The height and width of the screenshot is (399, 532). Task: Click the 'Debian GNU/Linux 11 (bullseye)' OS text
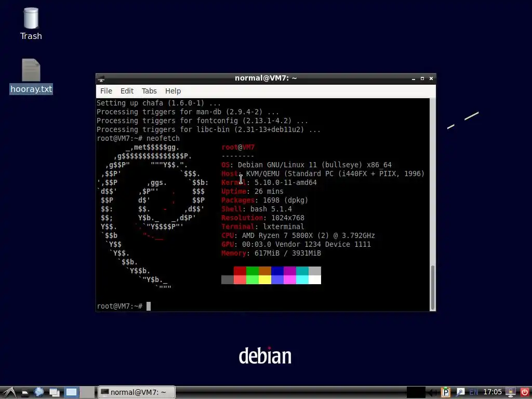(x=302, y=165)
